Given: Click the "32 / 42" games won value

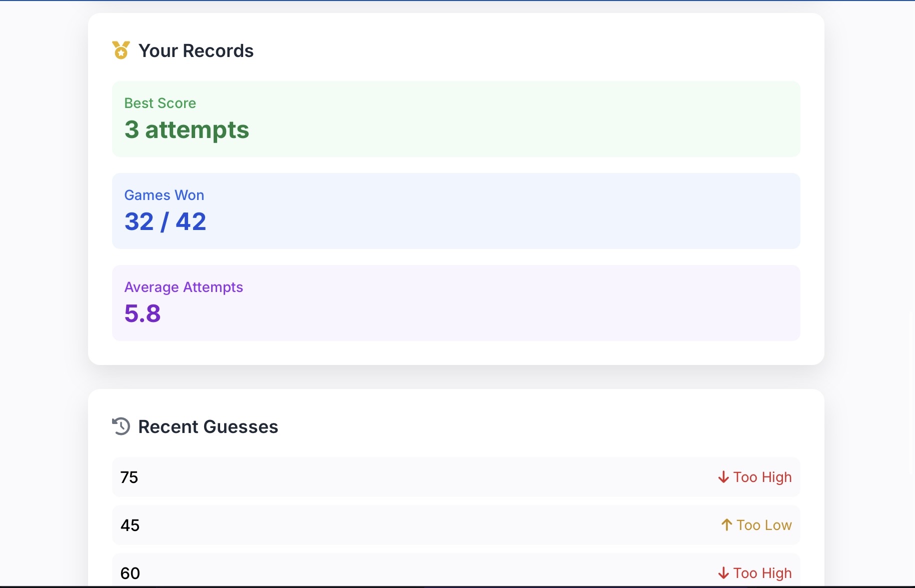Looking at the screenshot, I should pyautogui.click(x=165, y=221).
